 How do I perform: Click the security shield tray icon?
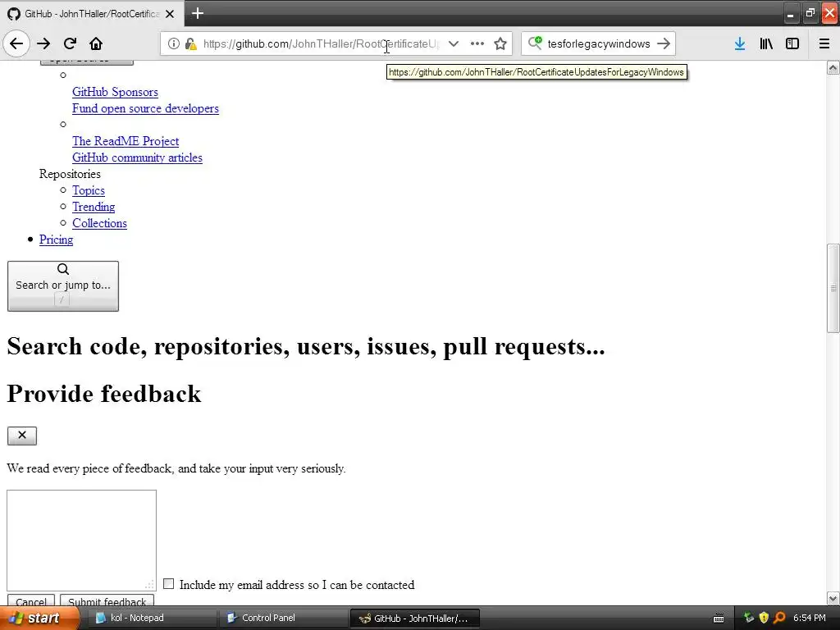[764, 618]
